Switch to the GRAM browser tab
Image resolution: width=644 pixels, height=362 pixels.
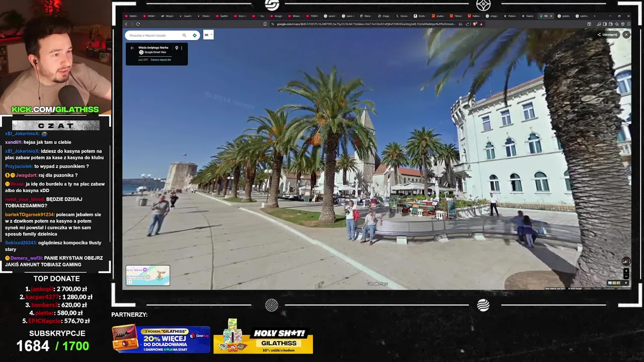point(149,16)
